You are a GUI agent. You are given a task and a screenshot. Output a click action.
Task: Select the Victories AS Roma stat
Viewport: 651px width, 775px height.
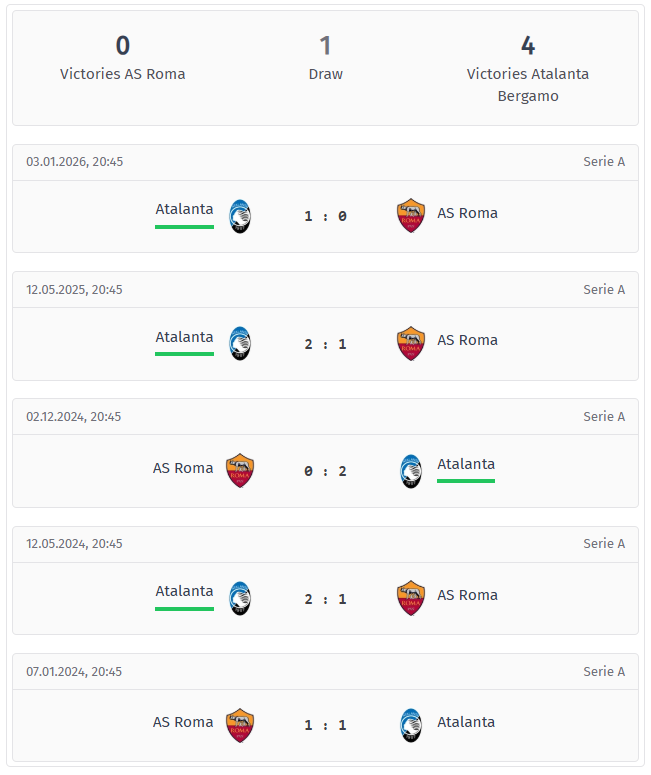point(122,58)
